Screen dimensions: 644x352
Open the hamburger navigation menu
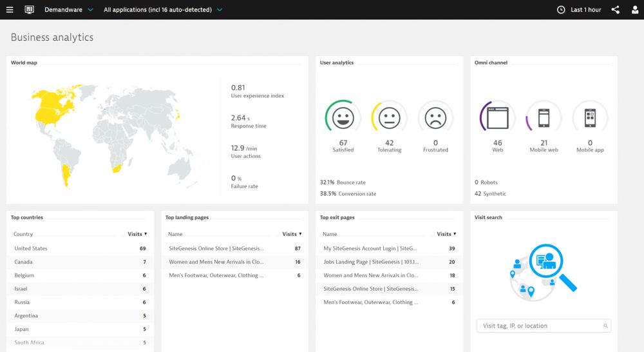point(10,10)
